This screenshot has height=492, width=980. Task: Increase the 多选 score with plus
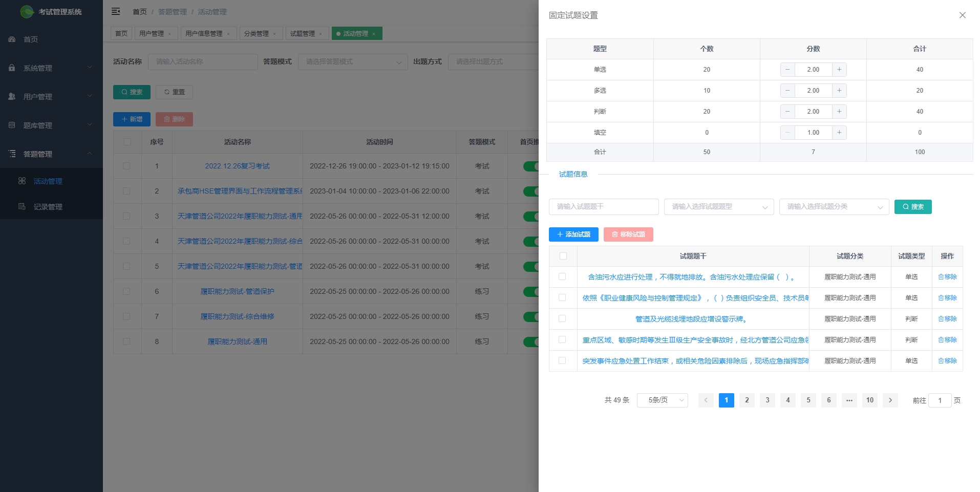839,91
